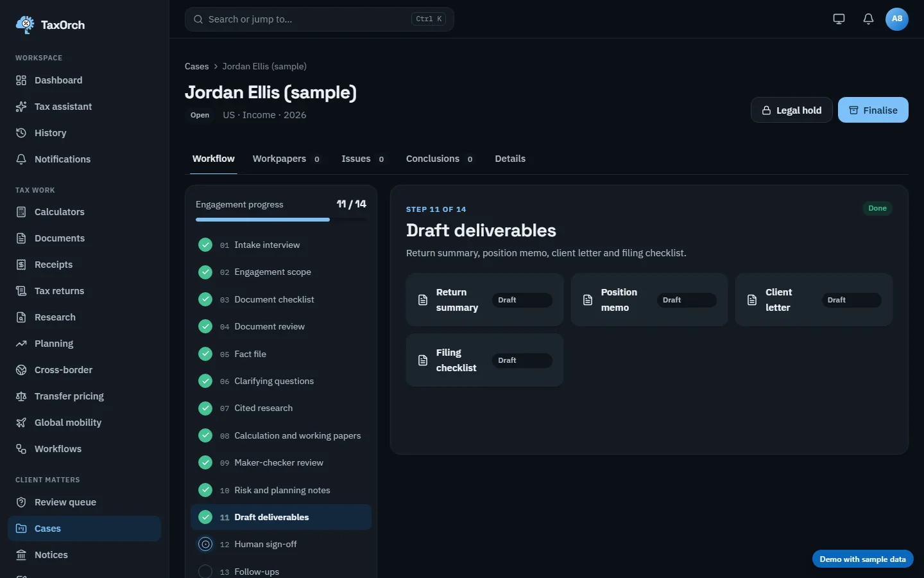Click the TaxOrch logo icon
The height and width of the screenshot is (578, 924).
click(25, 24)
